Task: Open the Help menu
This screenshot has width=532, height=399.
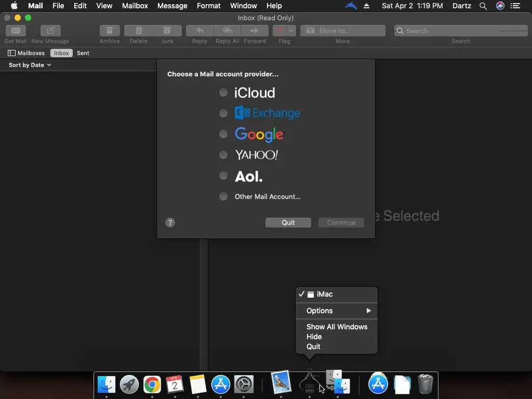Action: (x=274, y=6)
